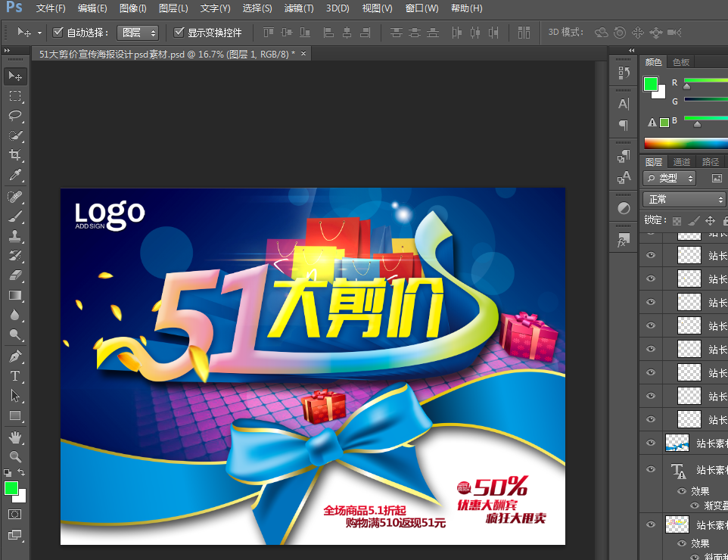728x560 pixels.
Task: Open the 滤镜(T) menu
Action: pos(298,8)
